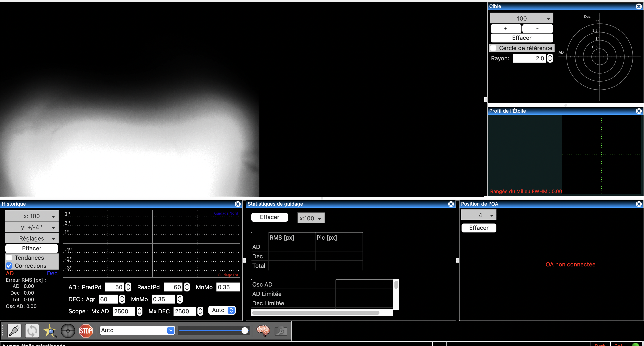Click the loop exposures icon
Screen dimensions: 644x346
pyautogui.click(x=32, y=331)
